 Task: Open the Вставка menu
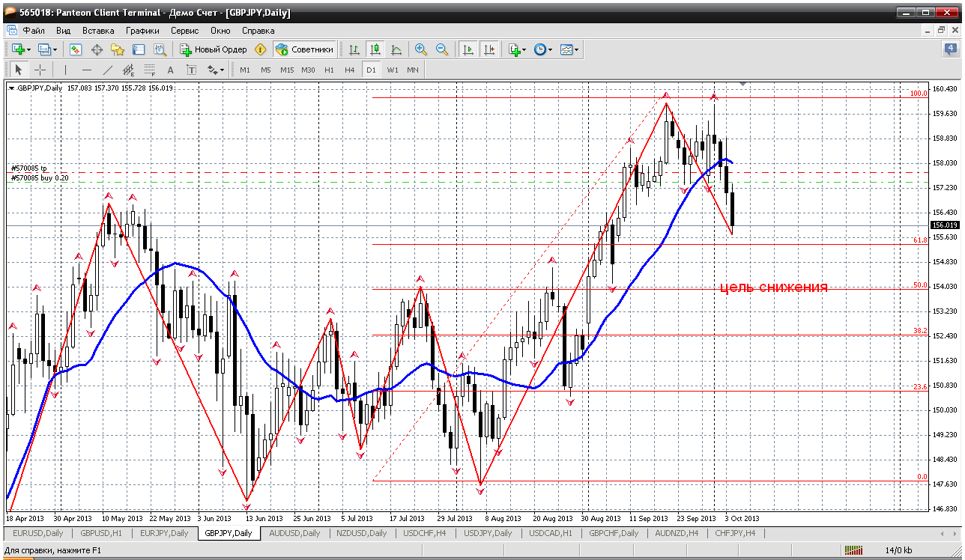click(98, 31)
